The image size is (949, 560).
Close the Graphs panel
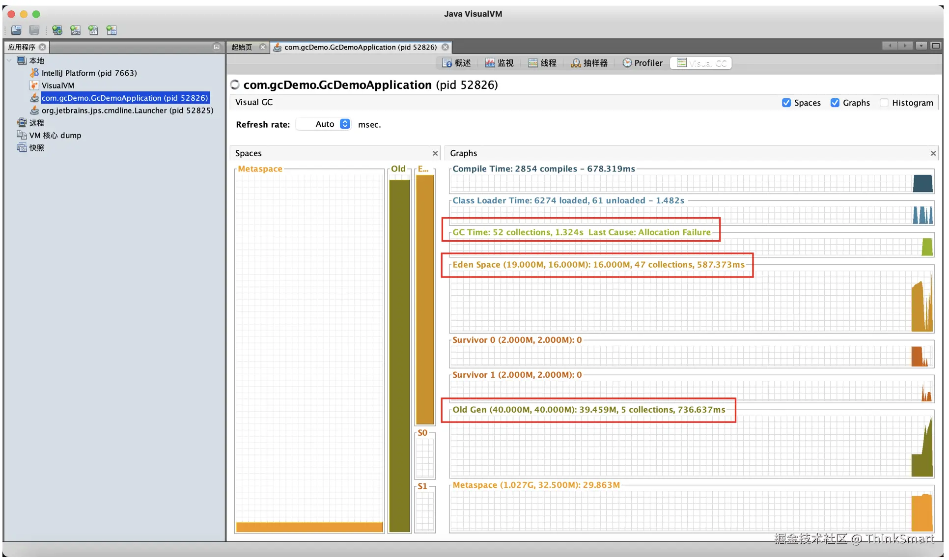point(933,154)
